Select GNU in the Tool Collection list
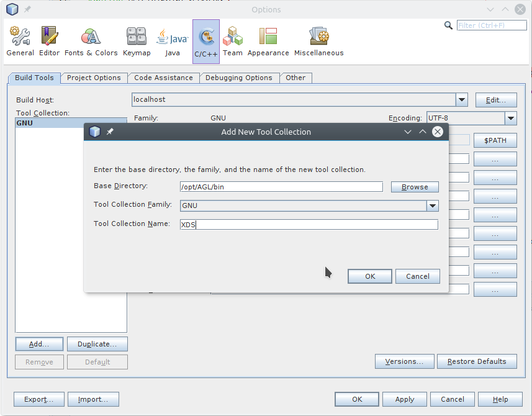The image size is (532, 416). pos(71,123)
